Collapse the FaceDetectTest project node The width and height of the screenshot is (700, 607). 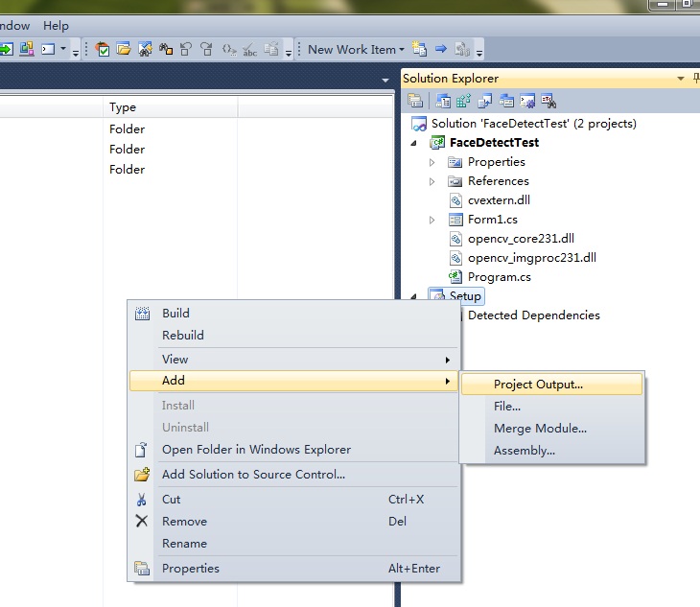pos(413,143)
